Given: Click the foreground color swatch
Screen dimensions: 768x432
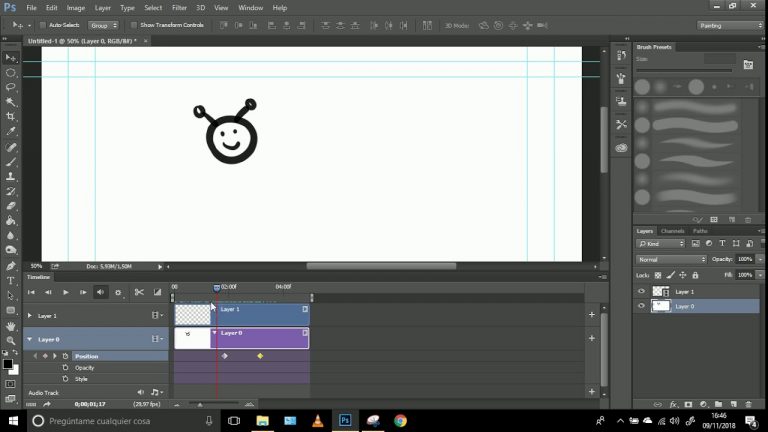Looking at the screenshot, I should pyautogui.click(x=7, y=364).
